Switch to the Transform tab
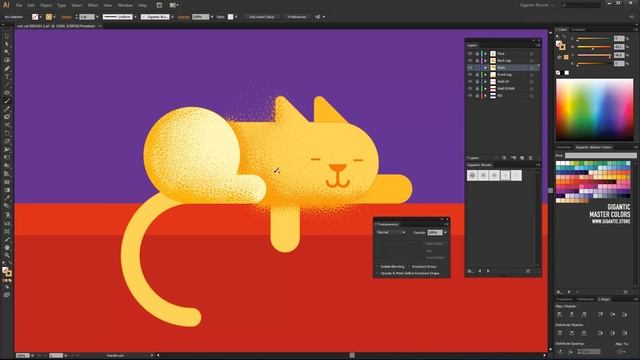The width and height of the screenshot is (640, 360). (x=564, y=299)
